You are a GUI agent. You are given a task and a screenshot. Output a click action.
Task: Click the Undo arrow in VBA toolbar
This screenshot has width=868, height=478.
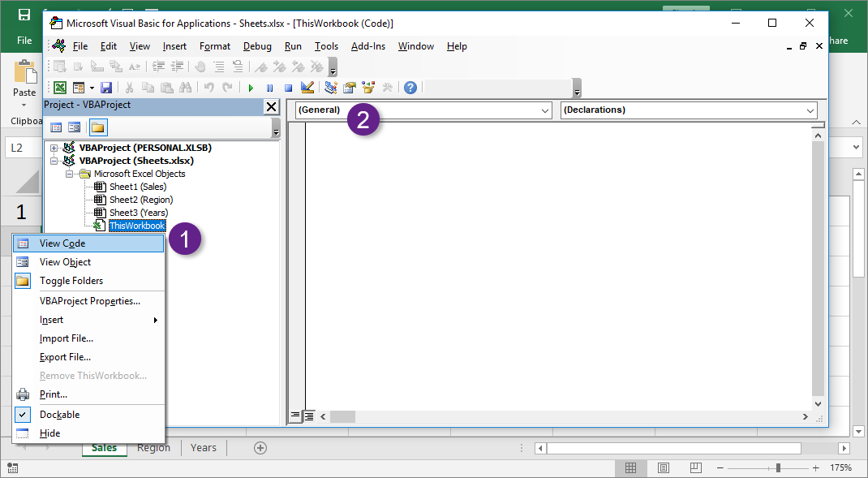pyautogui.click(x=208, y=88)
